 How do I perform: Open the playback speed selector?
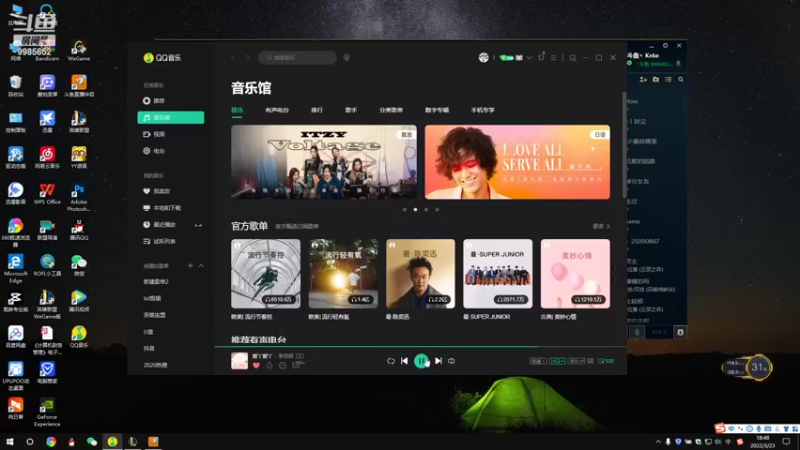click(x=538, y=361)
